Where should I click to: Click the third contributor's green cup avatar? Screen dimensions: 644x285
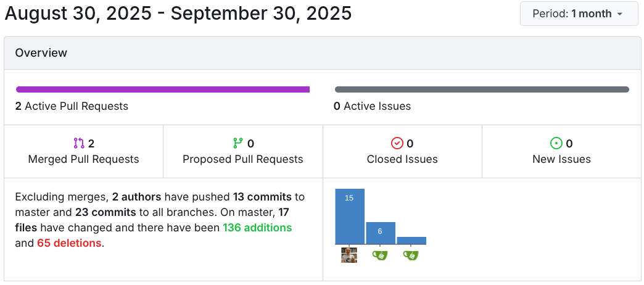pos(411,255)
